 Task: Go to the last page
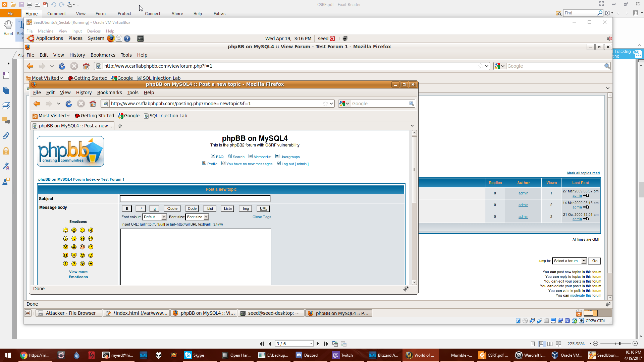(326, 344)
